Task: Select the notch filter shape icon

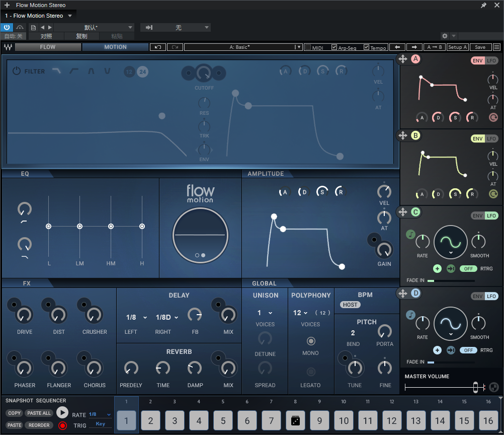Action: 107,71
